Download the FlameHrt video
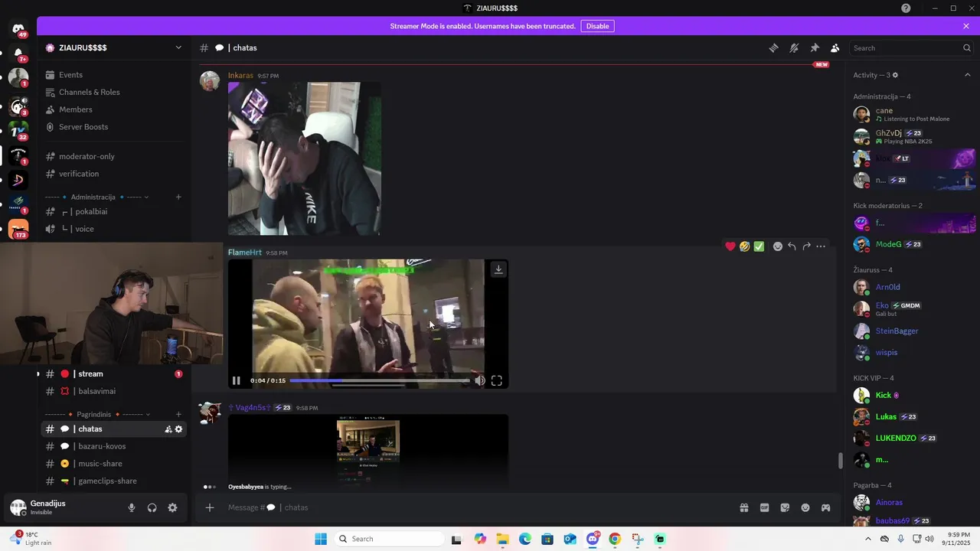 click(498, 269)
